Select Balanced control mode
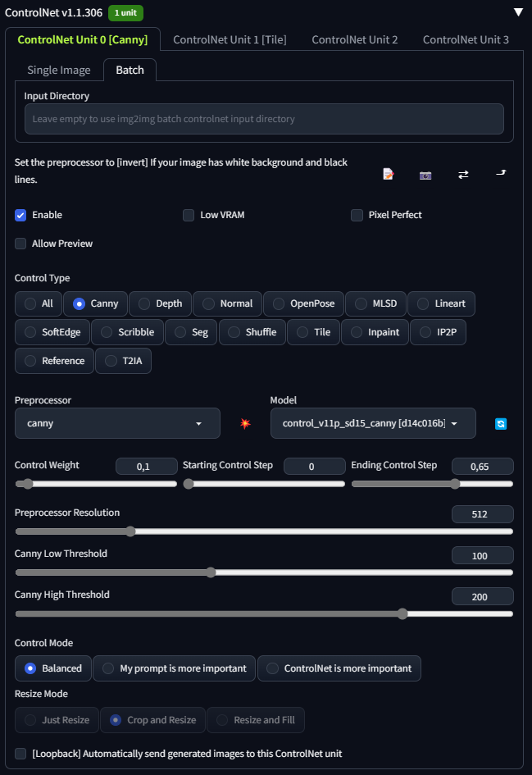 (53, 668)
